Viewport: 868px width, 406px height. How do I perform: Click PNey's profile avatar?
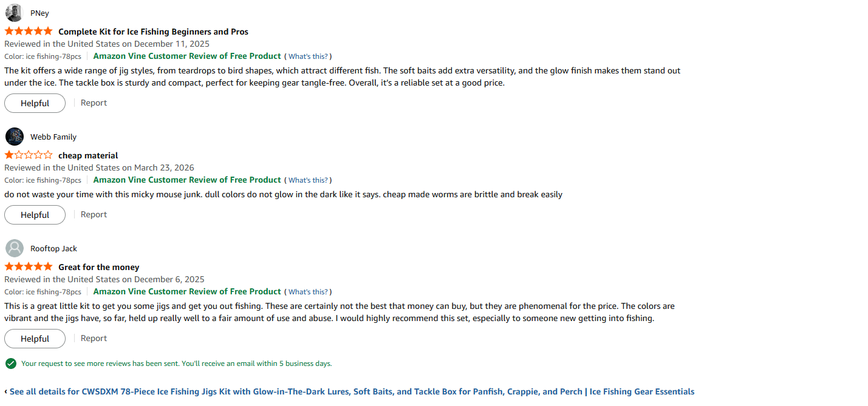point(14,13)
